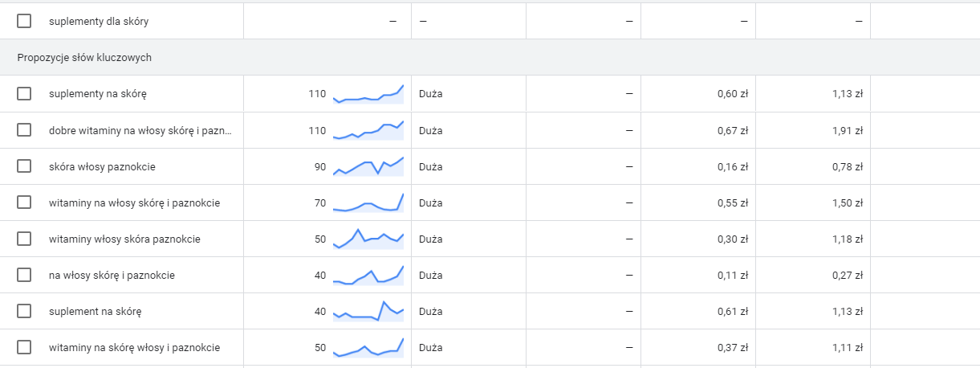
Task: Click the 0,27 zł bid value
Action: point(848,275)
